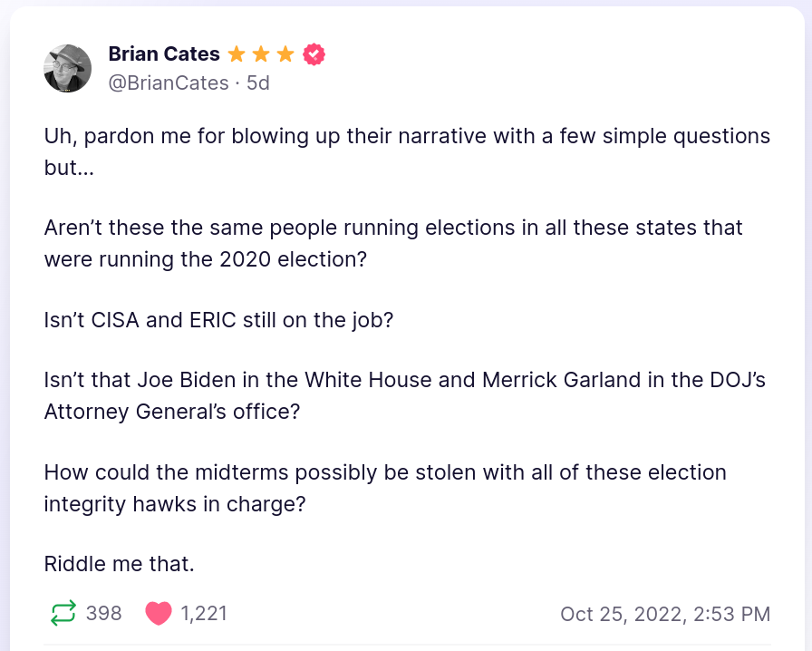Like the post with the heart icon
Viewport: 812px width, 651px height.
(x=159, y=614)
